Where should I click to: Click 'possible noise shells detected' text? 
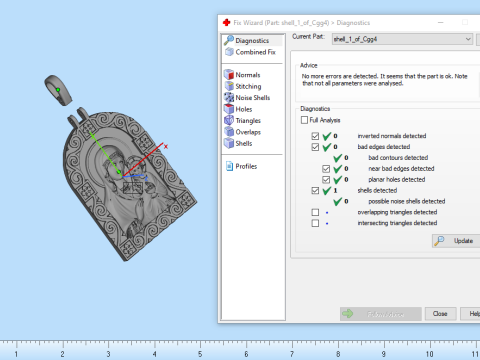pyautogui.click(x=407, y=201)
